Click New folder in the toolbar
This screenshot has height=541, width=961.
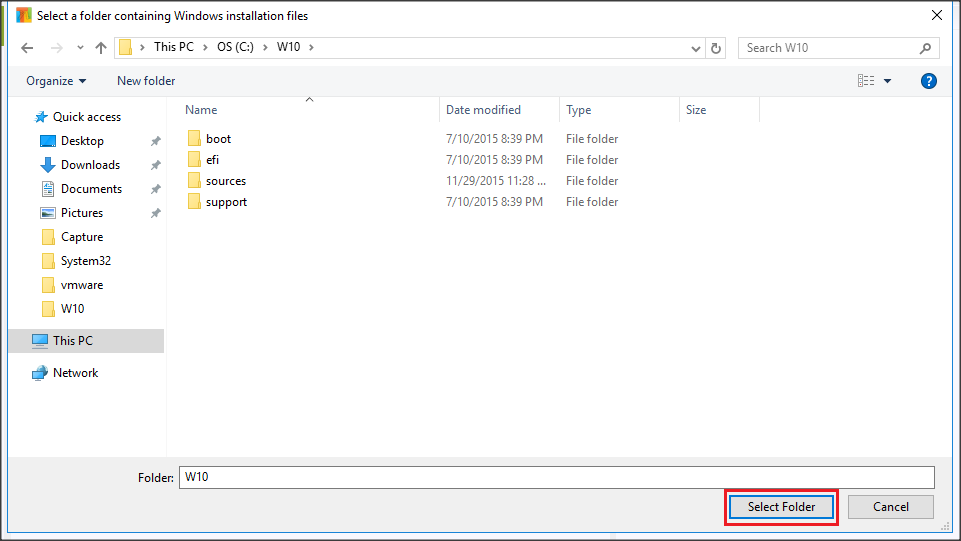pyautogui.click(x=146, y=81)
